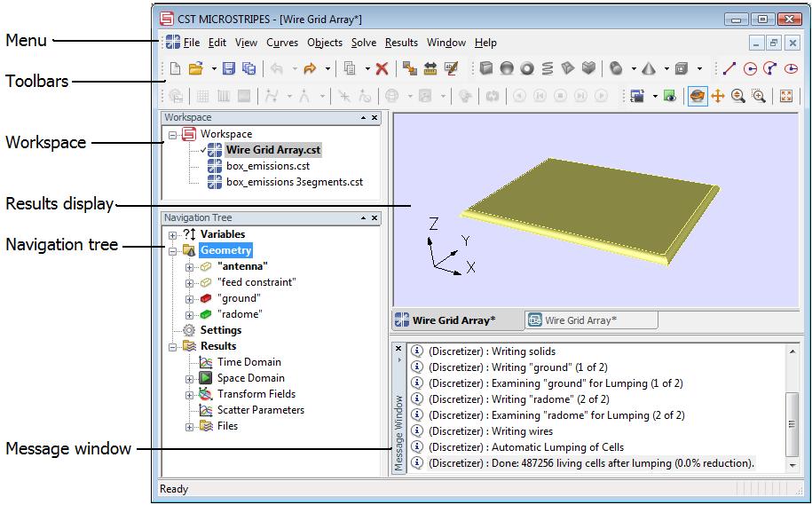Click the green view visibility eye icon
Image resolution: width=812 pixels, height=505 pixels.
coord(670,96)
